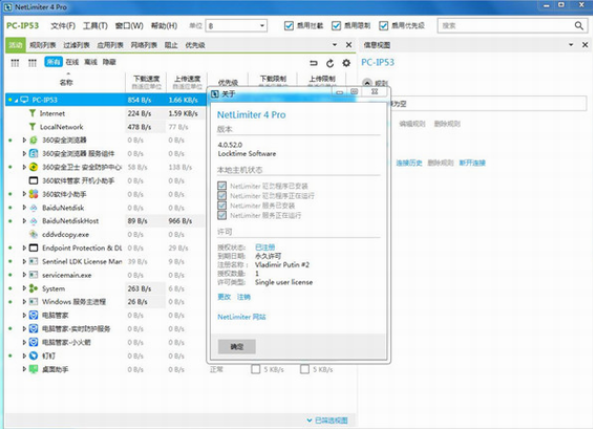Click the NetLimiter icon in About dialog title
The width and height of the screenshot is (593, 429).
(x=215, y=94)
